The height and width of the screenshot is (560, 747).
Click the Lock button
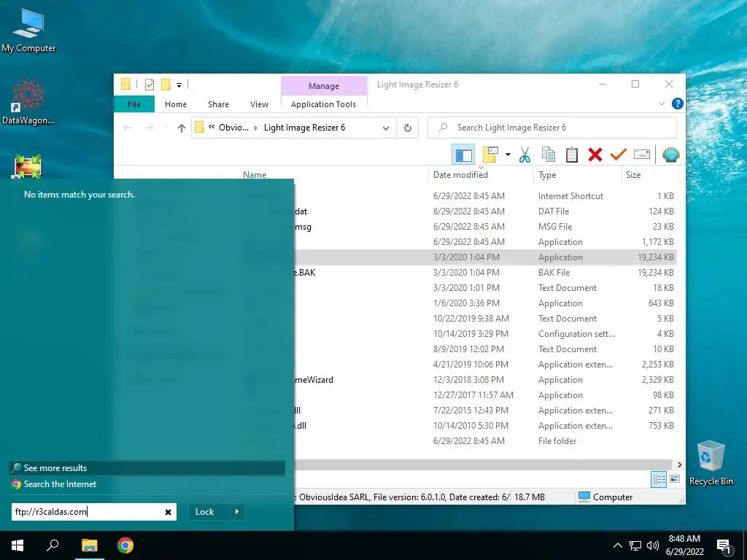(x=204, y=512)
